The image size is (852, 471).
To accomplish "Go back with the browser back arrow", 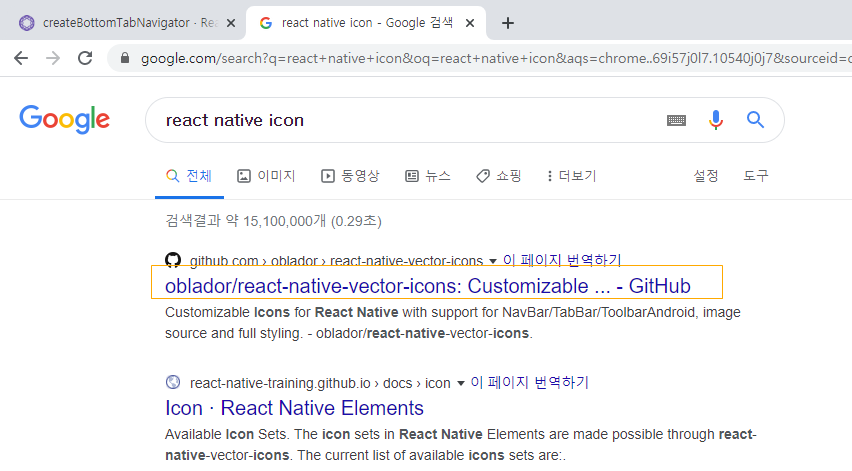I will tap(21, 58).
